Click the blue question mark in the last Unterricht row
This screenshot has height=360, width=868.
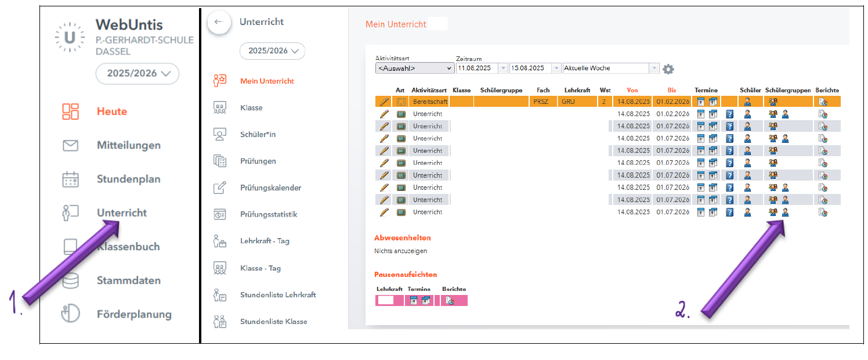[x=730, y=213]
